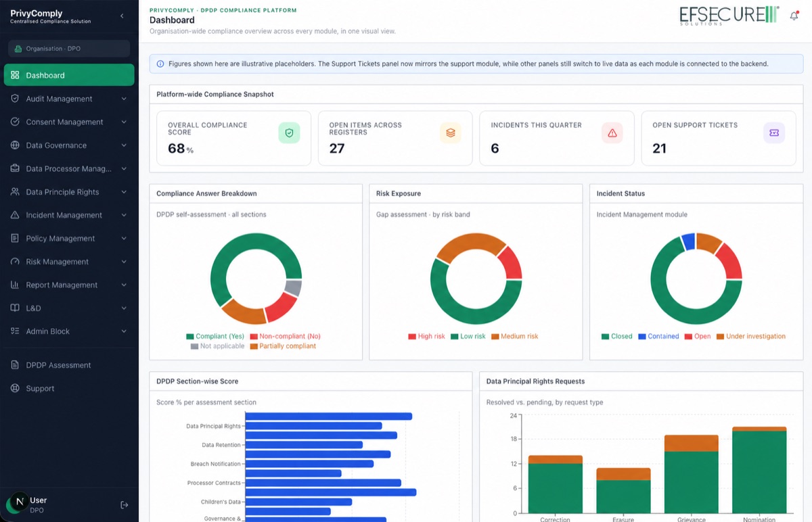Click the Data Principal Rights score bar
Image resolution: width=812 pixels, height=522 pixels.
(313, 426)
